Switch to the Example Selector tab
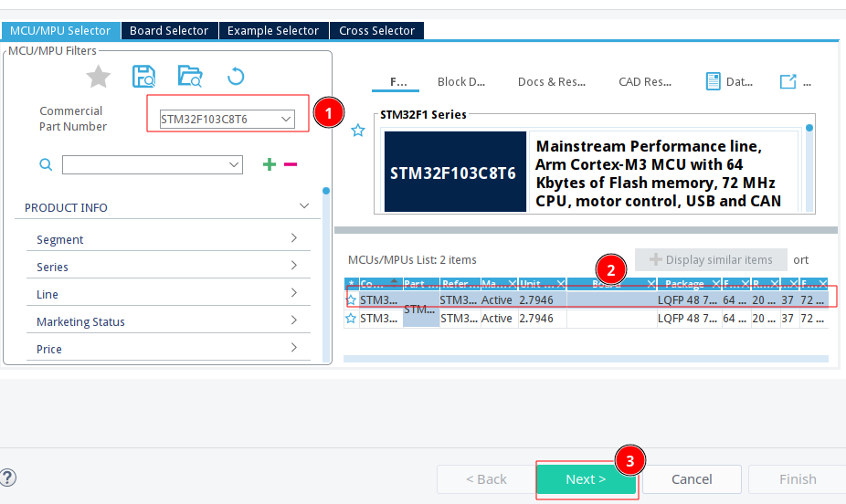This screenshot has height=504, width=846. [273, 31]
